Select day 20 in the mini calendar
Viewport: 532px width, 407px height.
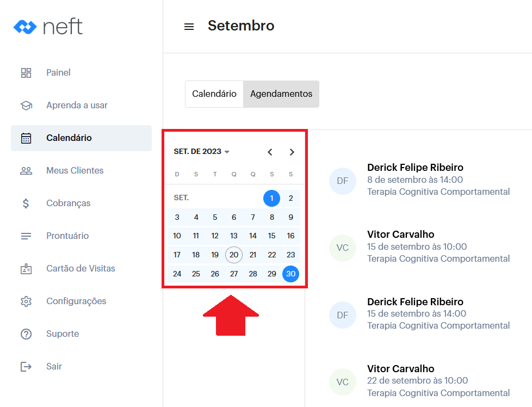click(234, 255)
